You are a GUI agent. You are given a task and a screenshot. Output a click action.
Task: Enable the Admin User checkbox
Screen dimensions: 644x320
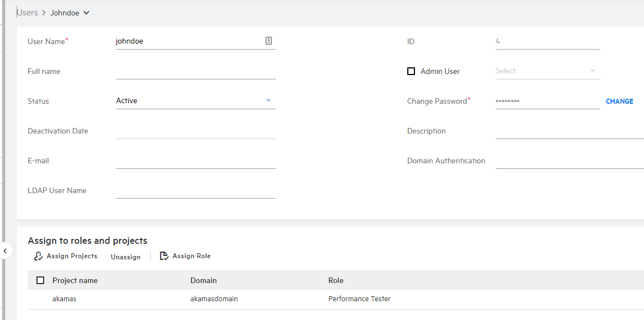pos(411,71)
